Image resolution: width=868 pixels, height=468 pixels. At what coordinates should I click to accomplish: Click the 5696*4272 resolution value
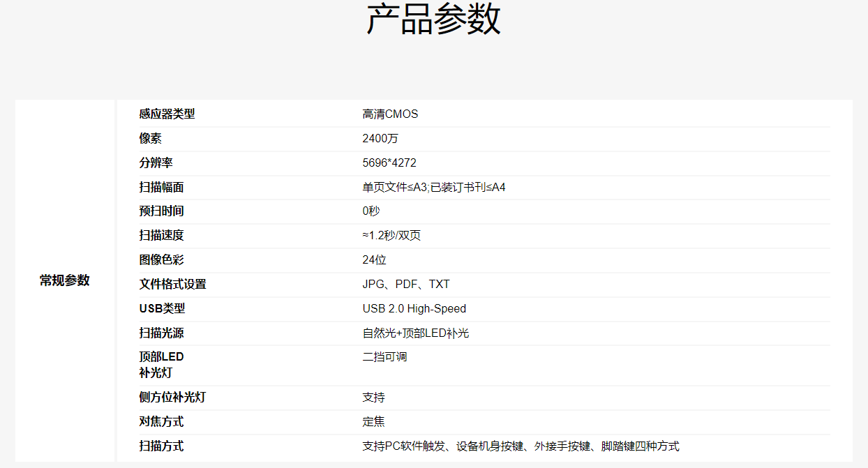pyautogui.click(x=389, y=163)
